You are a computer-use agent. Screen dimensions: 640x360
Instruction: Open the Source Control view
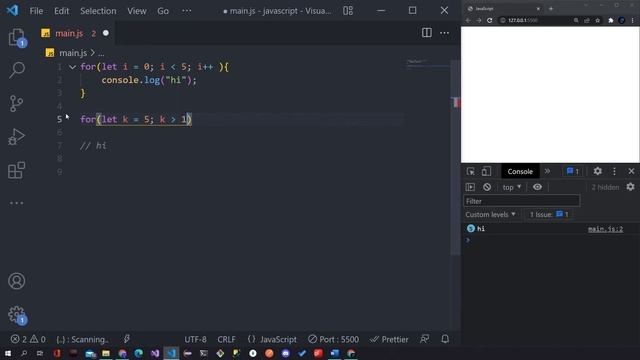click(x=16, y=104)
